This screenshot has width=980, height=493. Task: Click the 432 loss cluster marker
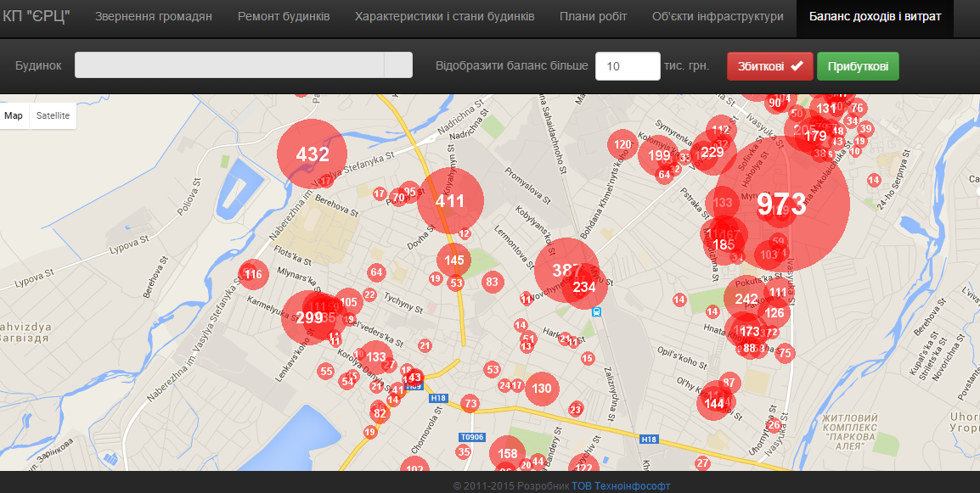tap(312, 154)
